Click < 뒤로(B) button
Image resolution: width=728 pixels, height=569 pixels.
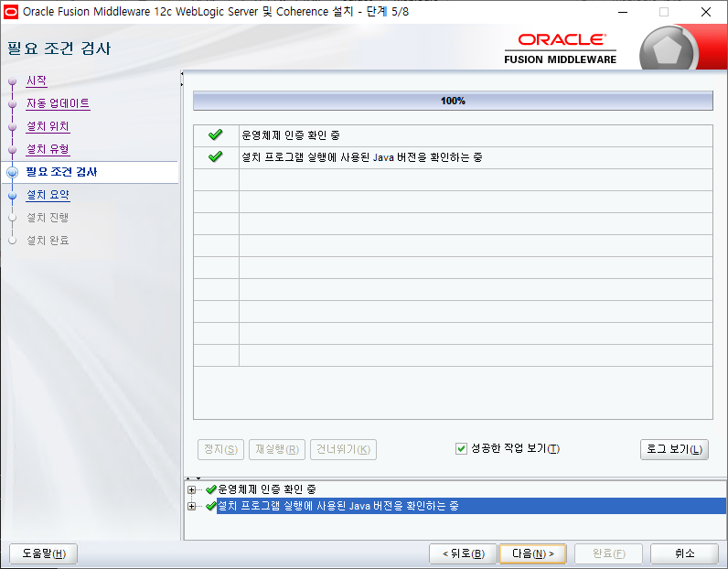(464, 553)
